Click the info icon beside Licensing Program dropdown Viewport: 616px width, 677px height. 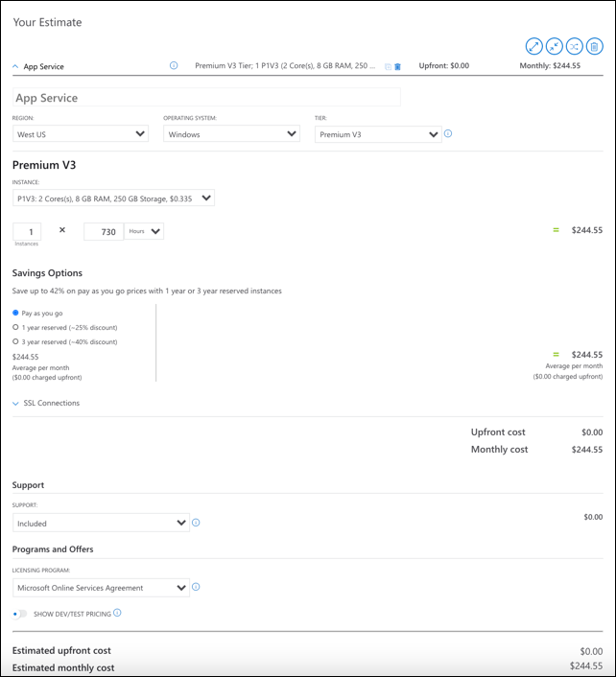(x=196, y=587)
